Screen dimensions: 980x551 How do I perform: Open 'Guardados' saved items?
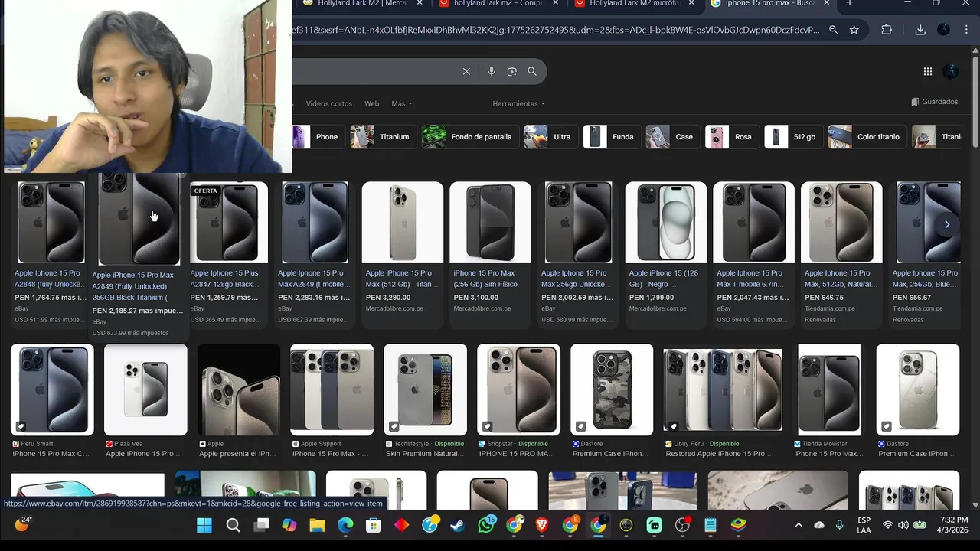[934, 102]
